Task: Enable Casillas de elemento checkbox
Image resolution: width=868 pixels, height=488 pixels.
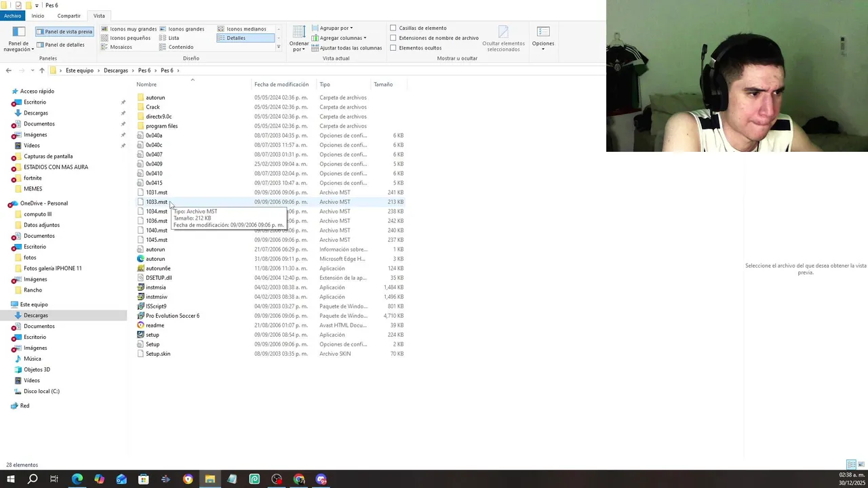Action: (393, 28)
